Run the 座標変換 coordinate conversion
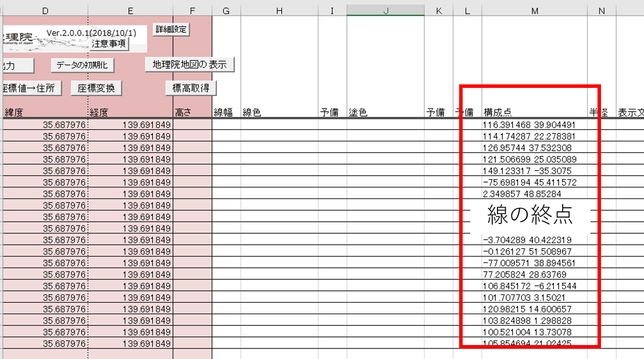 tap(96, 88)
